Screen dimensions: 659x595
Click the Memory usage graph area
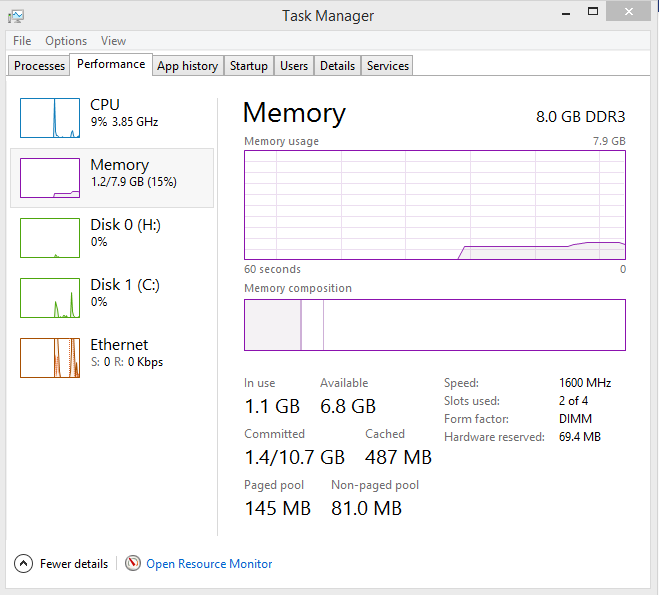[435, 205]
